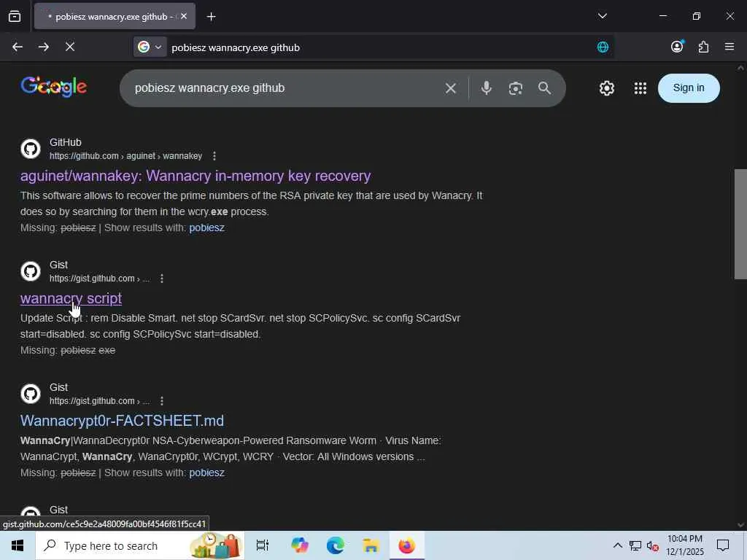Open the Google apps grid

coord(640,88)
